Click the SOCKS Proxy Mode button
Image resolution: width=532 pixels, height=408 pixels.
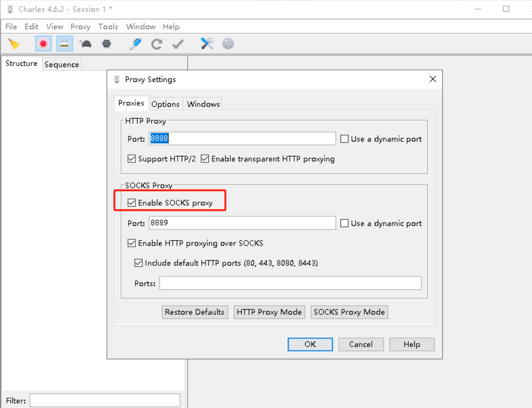(x=349, y=312)
